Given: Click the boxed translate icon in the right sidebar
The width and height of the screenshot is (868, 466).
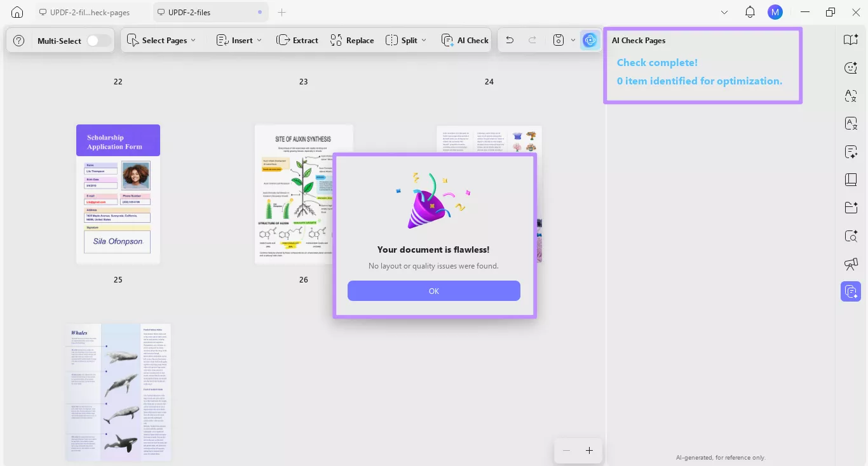Looking at the screenshot, I should click(x=851, y=124).
